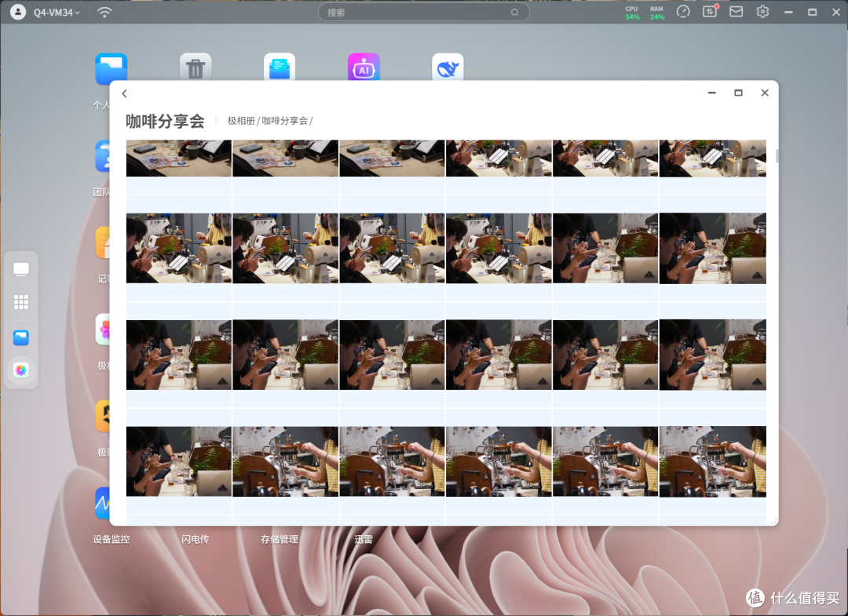
Task: Click the 咖啡分享会 album title
Action: [x=165, y=121]
